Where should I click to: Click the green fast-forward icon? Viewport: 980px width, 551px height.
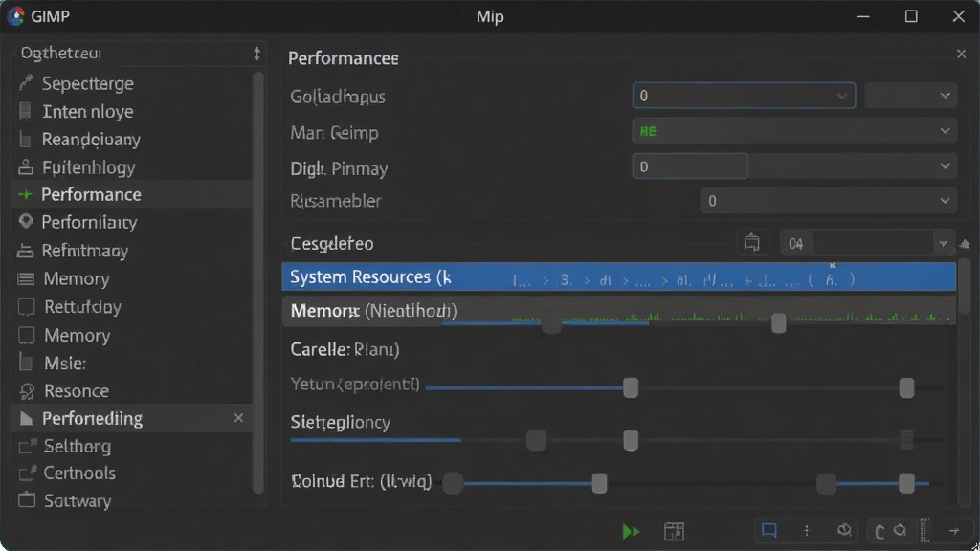click(x=632, y=532)
